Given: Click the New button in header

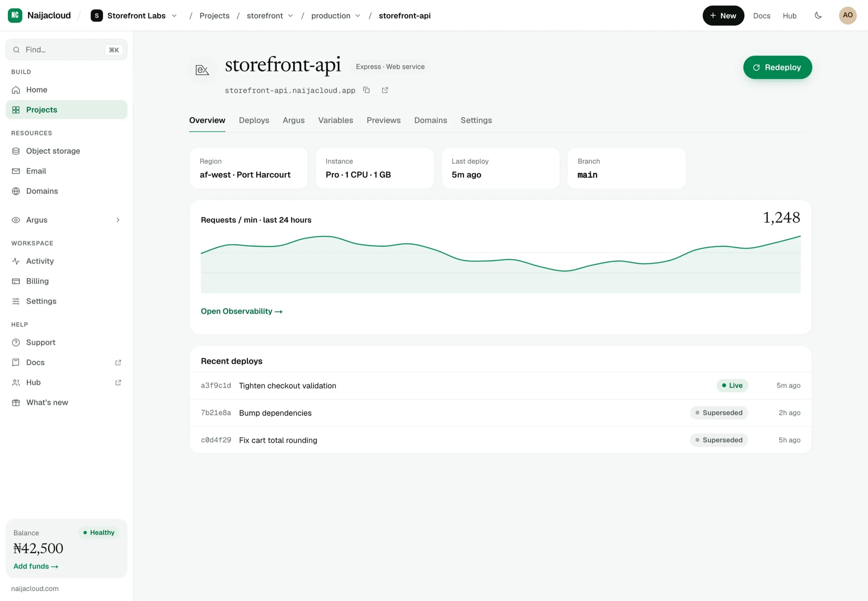Looking at the screenshot, I should [x=723, y=16].
